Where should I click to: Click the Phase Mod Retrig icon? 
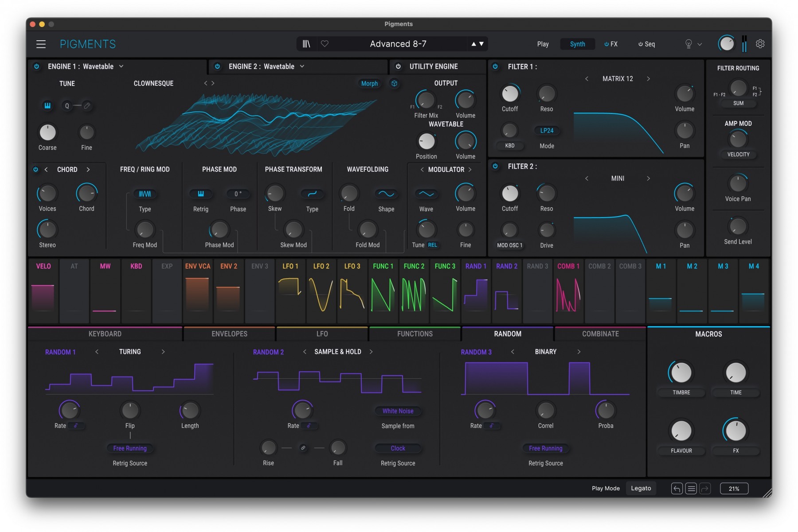201,194
